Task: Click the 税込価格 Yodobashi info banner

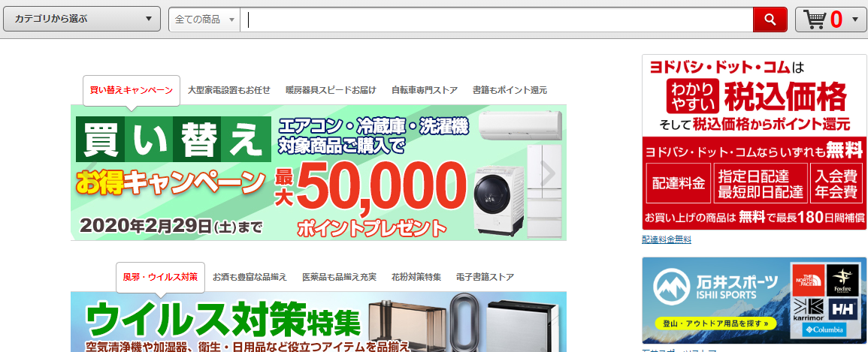Action: click(754, 142)
